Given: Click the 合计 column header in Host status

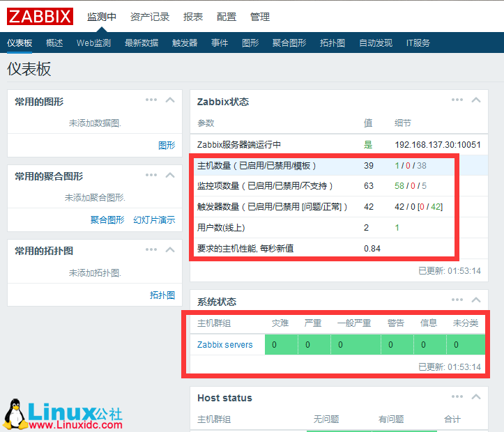Looking at the screenshot, I should (452, 419).
